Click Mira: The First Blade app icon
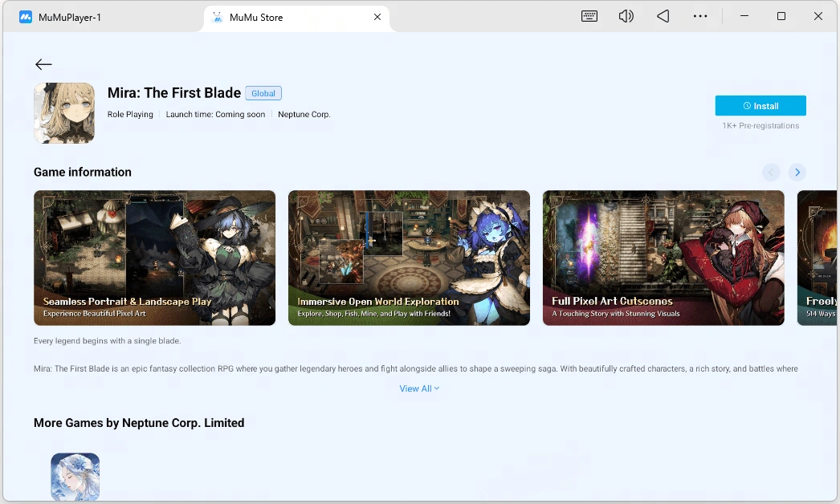This screenshot has height=504, width=840. tap(64, 113)
